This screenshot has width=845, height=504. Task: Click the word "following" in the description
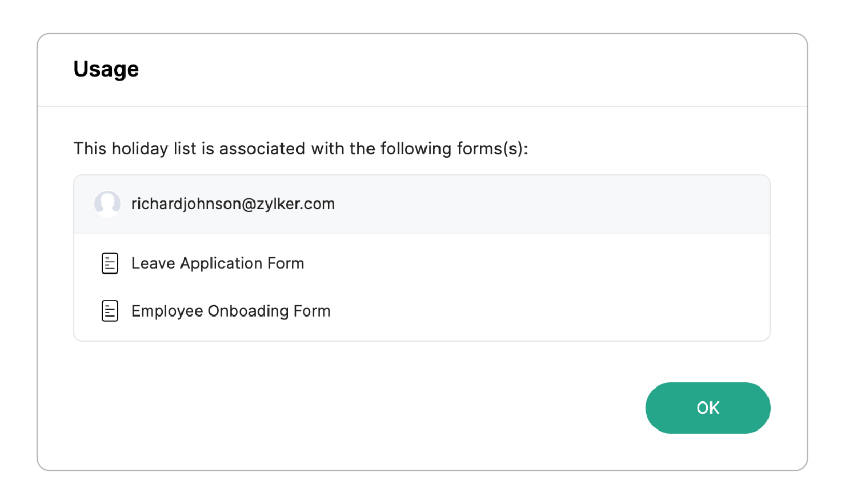pos(416,149)
